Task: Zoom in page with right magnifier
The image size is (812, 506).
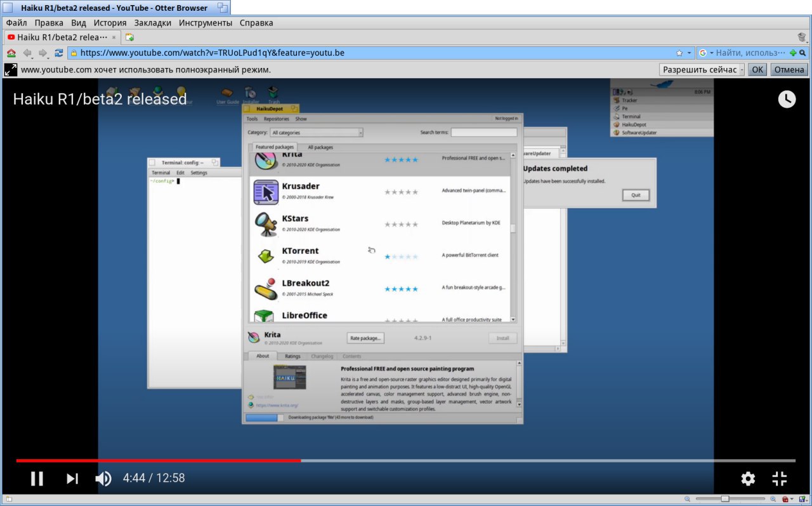Action: coord(773,499)
